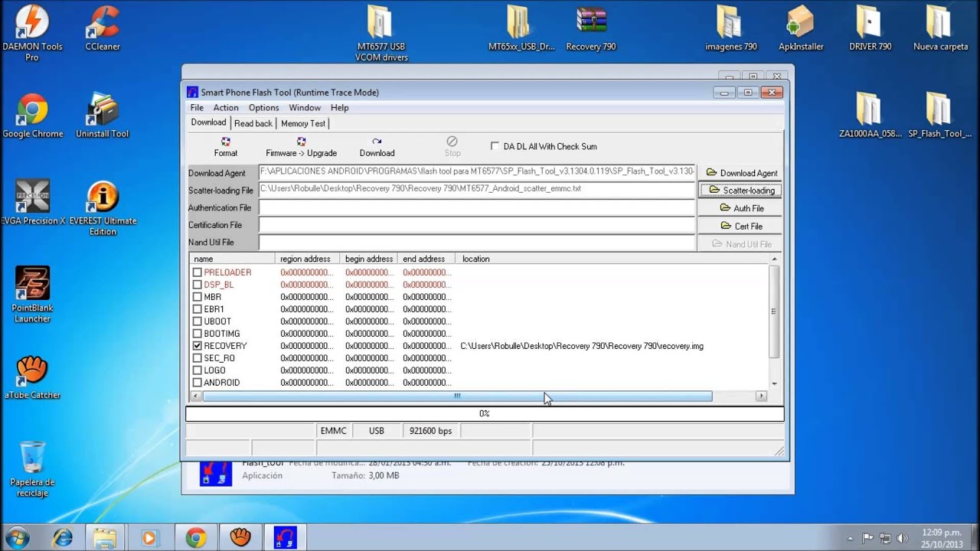Check the ANDROID partition checkbox

click(198, 383)
